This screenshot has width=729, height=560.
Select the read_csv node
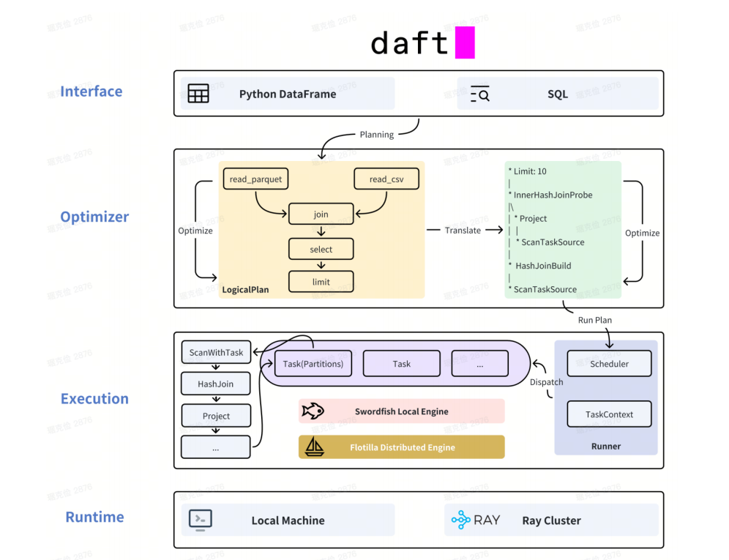tap(386, 179)
